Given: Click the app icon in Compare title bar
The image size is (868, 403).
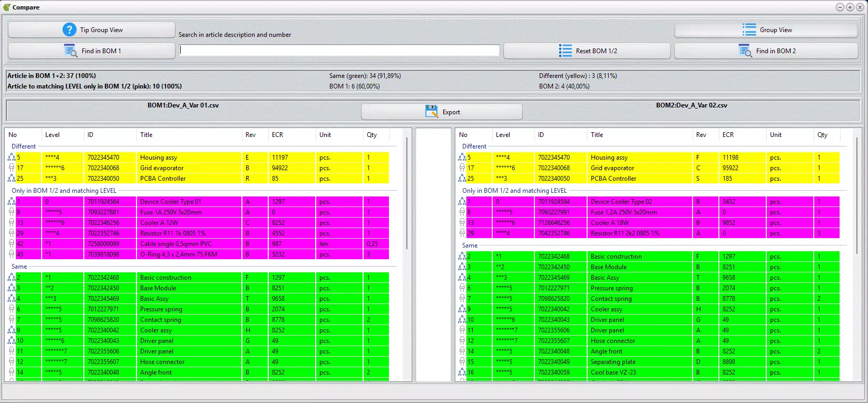Looking at the screenshot, I should click(x=7, y=7).
